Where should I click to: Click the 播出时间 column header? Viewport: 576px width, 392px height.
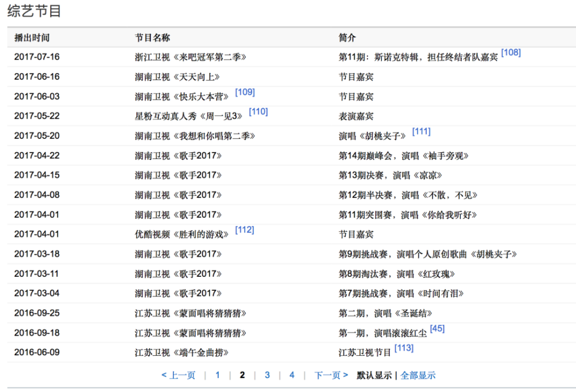[x=32, y=38]
